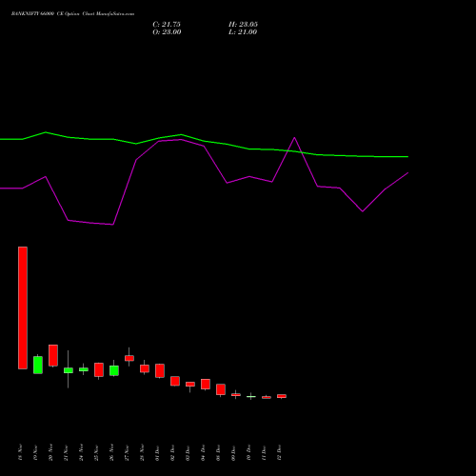The width and height of the screenshot is (476, 476).
Task: Click the 20 Nov date label
Action: (x=50, y=452)
